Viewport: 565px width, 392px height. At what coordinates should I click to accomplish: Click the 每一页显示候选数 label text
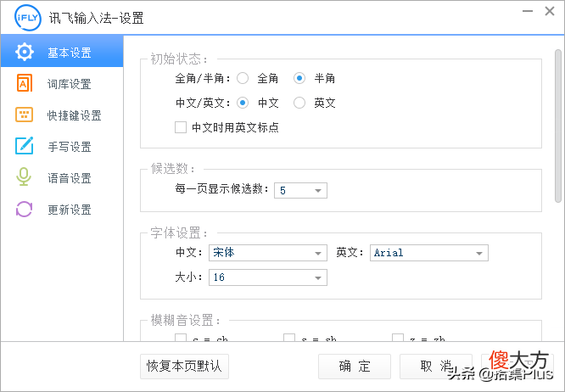click(221, 189)
